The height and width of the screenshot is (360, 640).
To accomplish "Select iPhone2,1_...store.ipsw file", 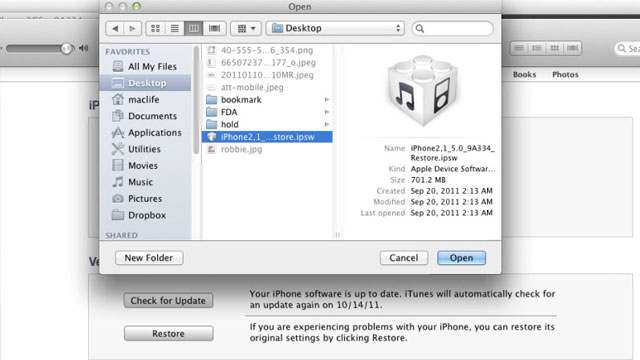I will pos(267,137).
